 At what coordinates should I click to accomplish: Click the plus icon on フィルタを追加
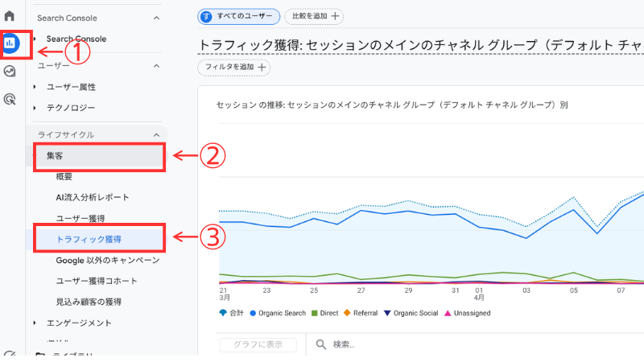[262, 67]
